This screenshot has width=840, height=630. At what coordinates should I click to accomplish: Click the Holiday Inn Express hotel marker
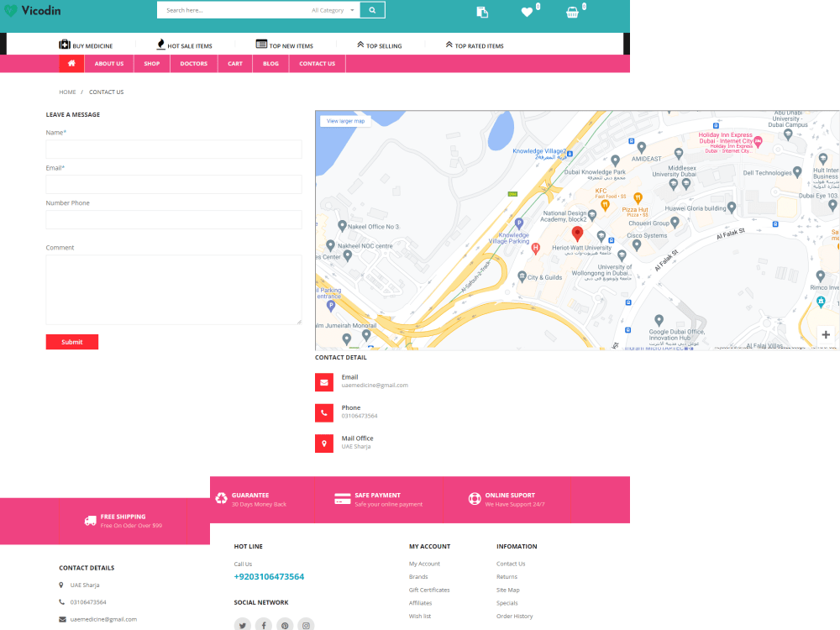[758, 142]
